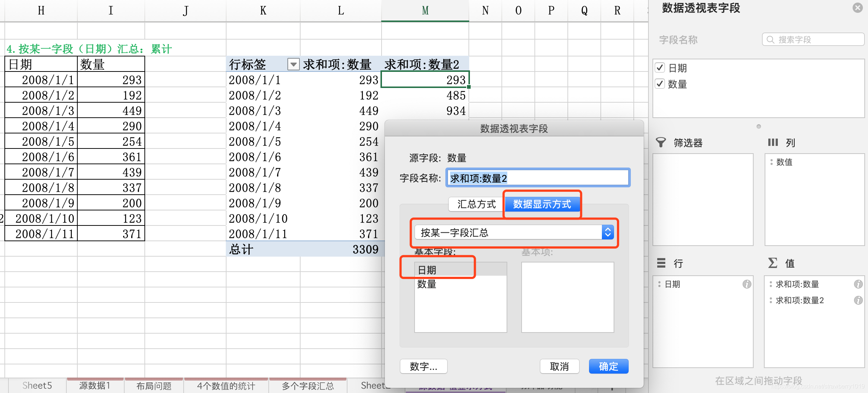
Task: Select source table value 449
Action: tap(111, 111)
